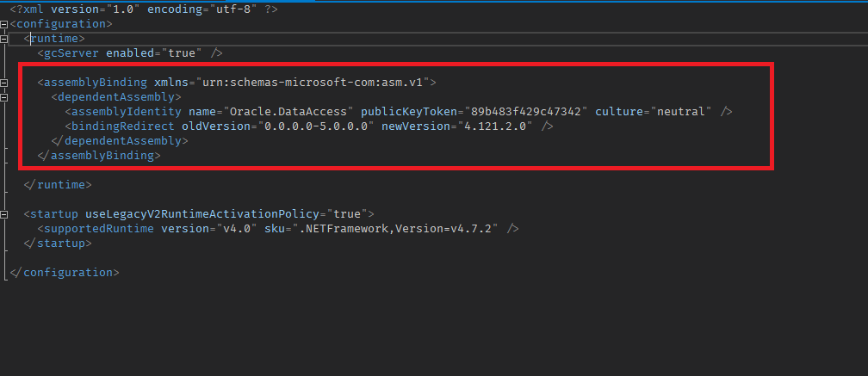Click the closing runtime tag
Viewport: 868px width, 376px height.
tap(58, 185)
